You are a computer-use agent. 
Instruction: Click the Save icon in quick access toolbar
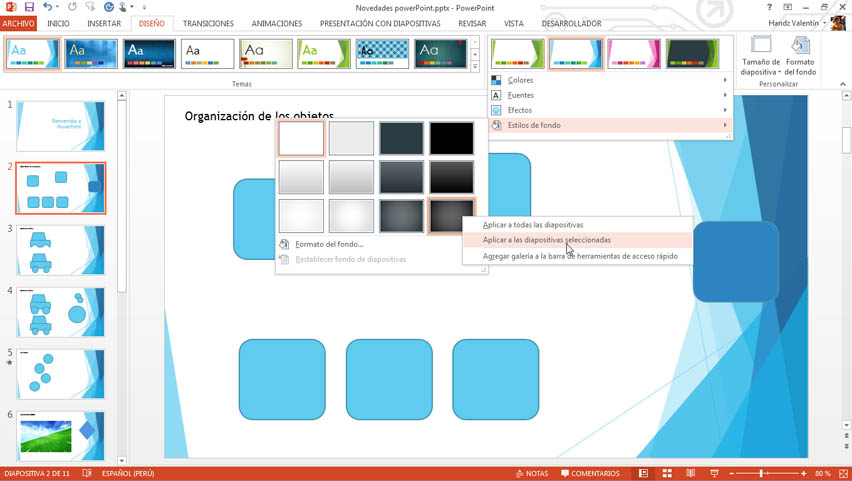[28, 7]
